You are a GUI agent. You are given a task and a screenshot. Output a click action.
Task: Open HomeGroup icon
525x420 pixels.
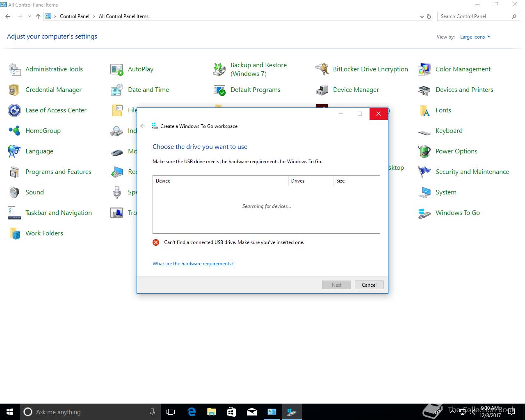[x=14, y=131]
